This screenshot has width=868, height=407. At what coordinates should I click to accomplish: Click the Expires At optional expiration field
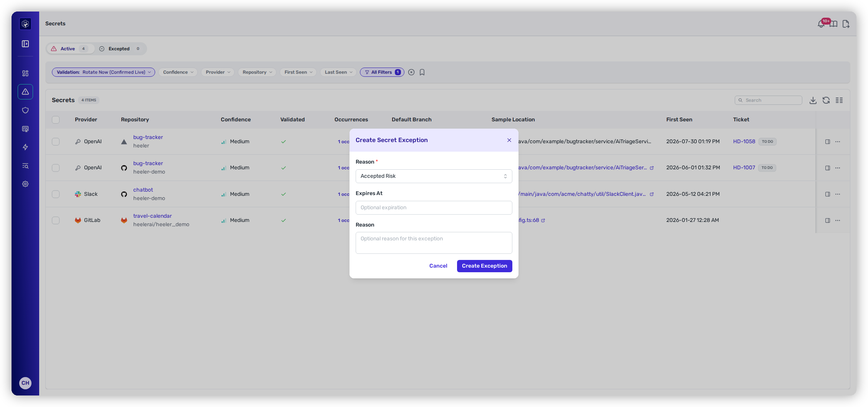[434, 208]
